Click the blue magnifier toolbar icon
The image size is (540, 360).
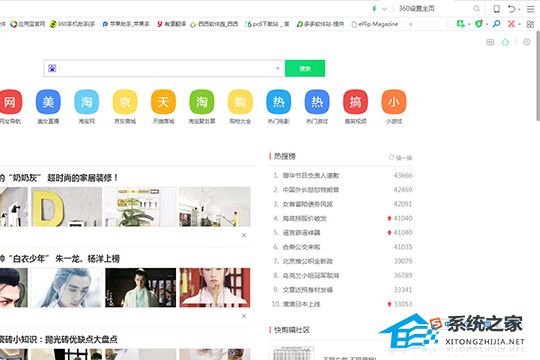click(x=496, y=24)
